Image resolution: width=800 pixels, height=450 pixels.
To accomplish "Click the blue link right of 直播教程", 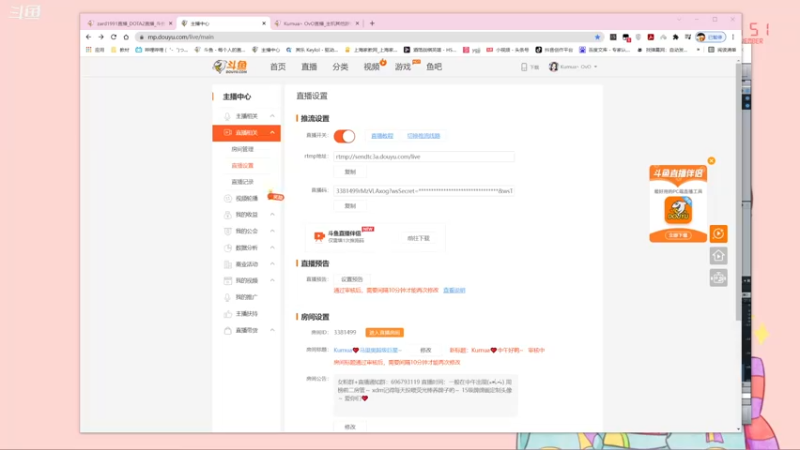I will [423, 136].
